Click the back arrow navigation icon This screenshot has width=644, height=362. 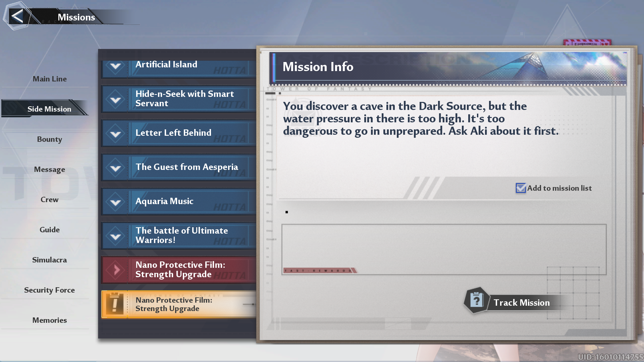click(x=17, y=17)
